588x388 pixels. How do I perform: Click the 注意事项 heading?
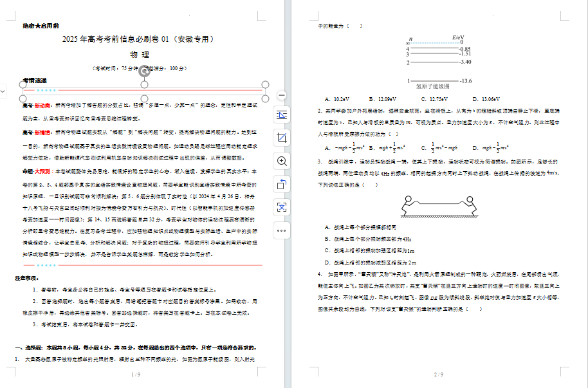[x=26, y=279]
